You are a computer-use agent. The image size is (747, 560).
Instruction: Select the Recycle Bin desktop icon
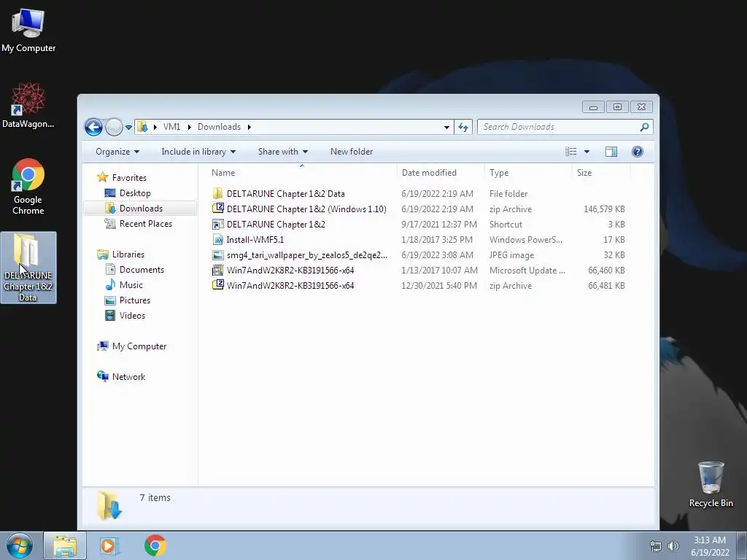711,484
